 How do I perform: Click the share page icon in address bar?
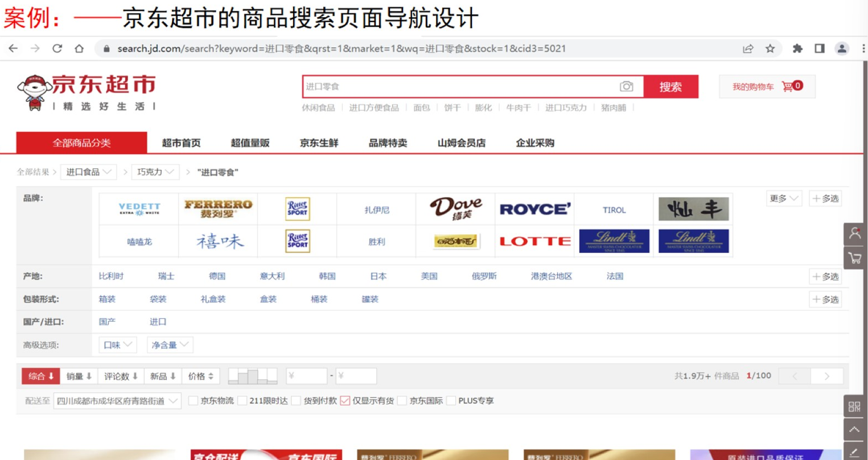[748, 49]
